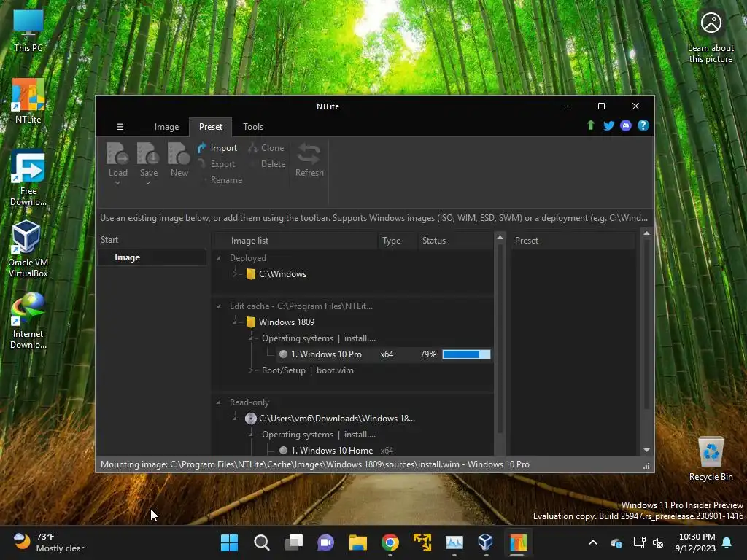747x560 pixels.
Task: Expand the C:\Windows deployed entry
Action: (234, 274)
